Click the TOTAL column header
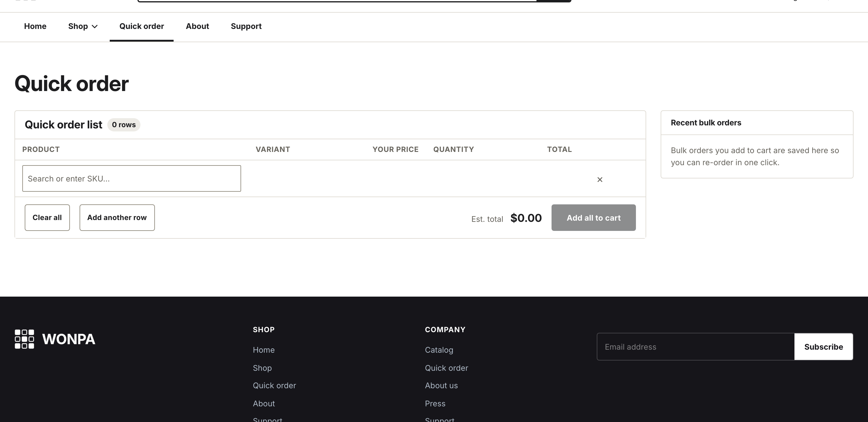868x422 pixels. pyautogui.click(x=559, y=150)
